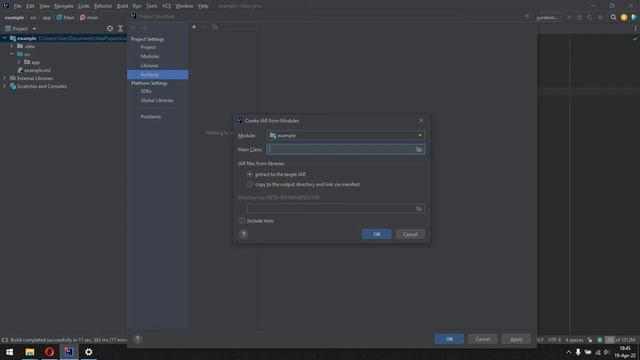Image resolution: width=640 pixels, height=360 pixels.
Task: Select Libraries in Project Settings
Action: [149, 65]
